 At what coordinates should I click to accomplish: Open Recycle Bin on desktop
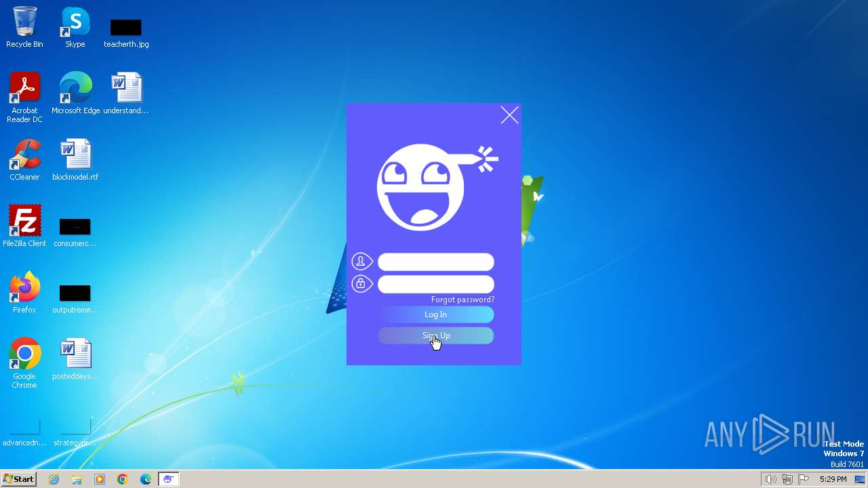click(24, 28)
